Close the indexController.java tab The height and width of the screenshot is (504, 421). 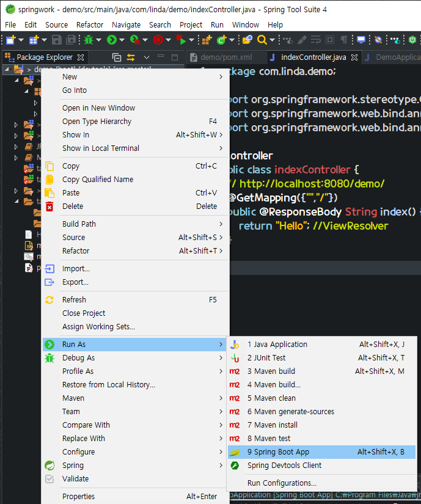(354, 57)
